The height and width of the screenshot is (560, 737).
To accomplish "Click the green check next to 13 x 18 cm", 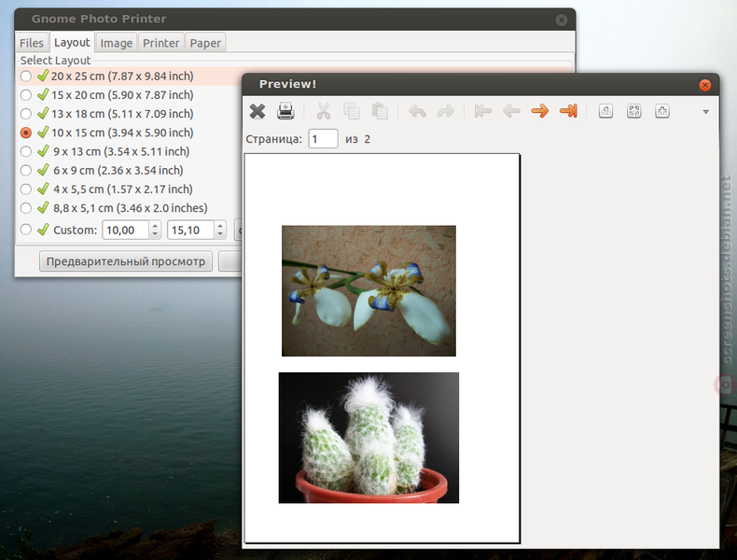I will [43, 113].
